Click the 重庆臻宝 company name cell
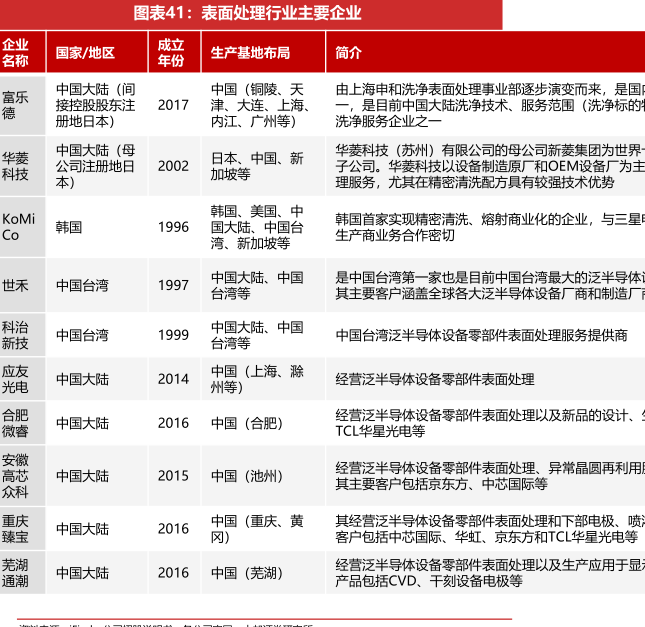 (x=16, y=529)
